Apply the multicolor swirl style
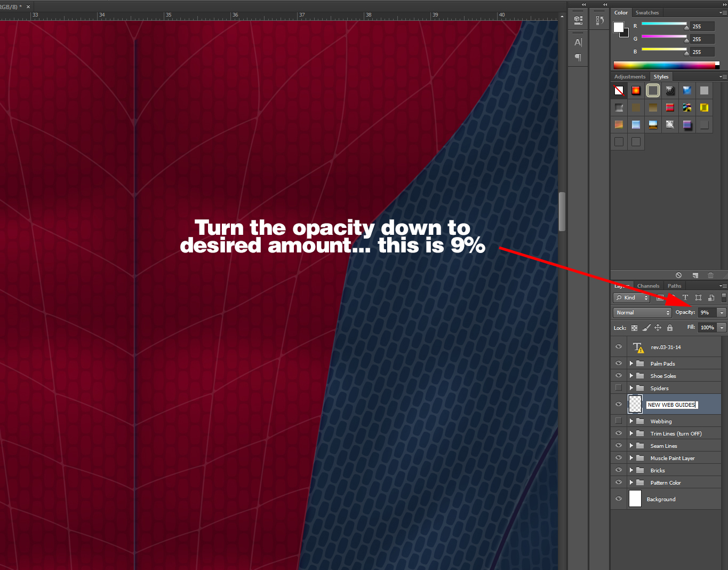 pyautogui.click(x=687, y=108)
